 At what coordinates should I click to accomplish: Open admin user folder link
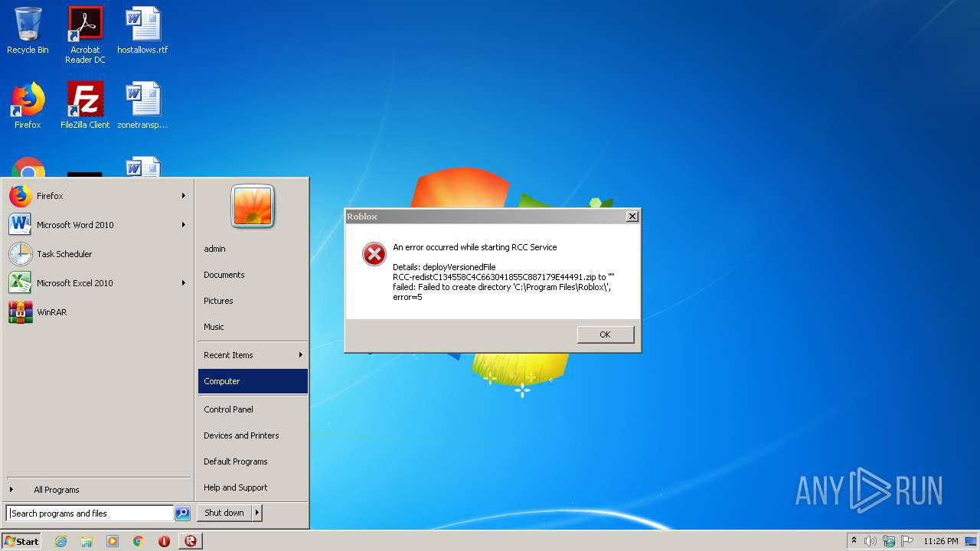pyautogui.click(x=253, y=249)
